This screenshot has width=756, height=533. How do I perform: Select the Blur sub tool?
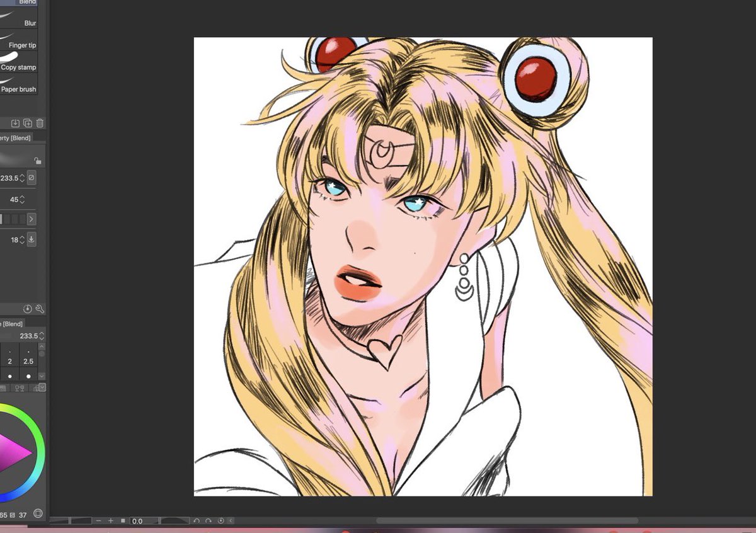click(19, 17)
